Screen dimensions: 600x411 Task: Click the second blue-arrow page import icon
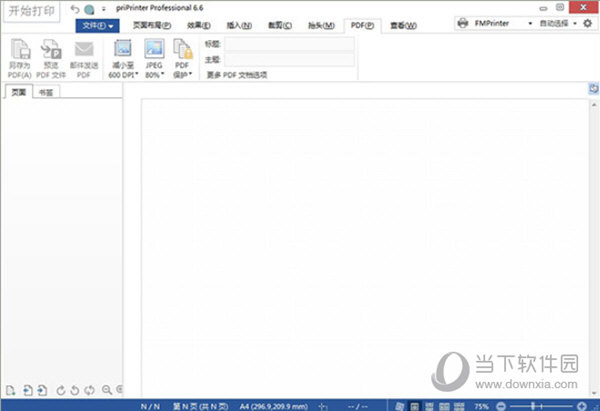pyautogui.click(x=42, y=390)
